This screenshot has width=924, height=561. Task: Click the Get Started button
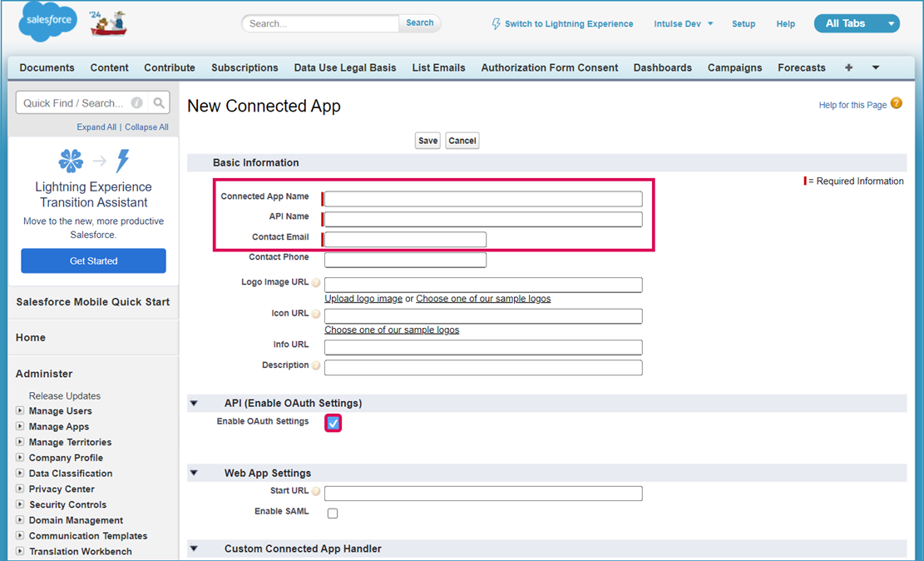point(94,261)
